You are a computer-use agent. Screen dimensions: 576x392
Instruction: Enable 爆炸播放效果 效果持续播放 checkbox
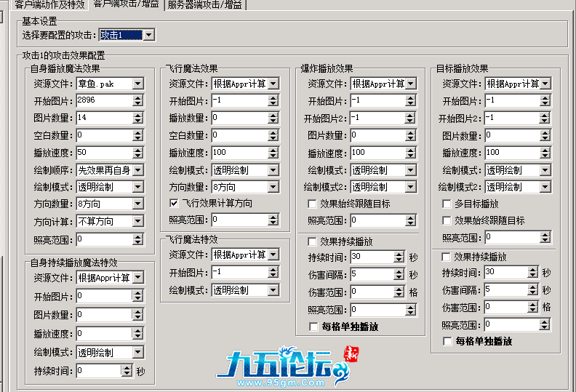[312, 241]
